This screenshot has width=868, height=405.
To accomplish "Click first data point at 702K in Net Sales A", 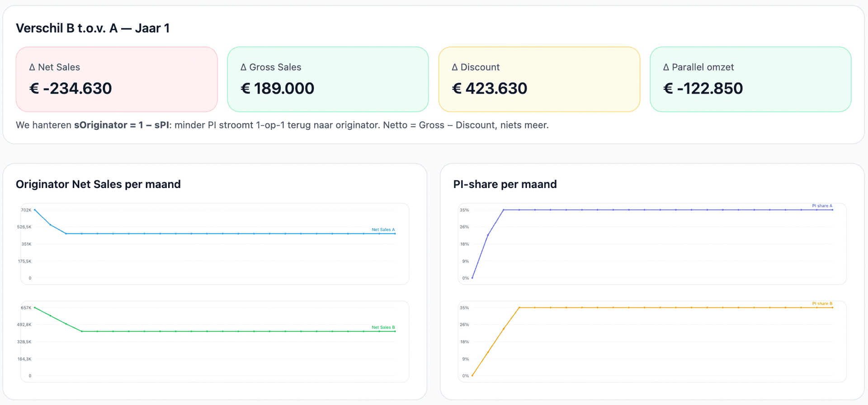I will tap(35, 210).
